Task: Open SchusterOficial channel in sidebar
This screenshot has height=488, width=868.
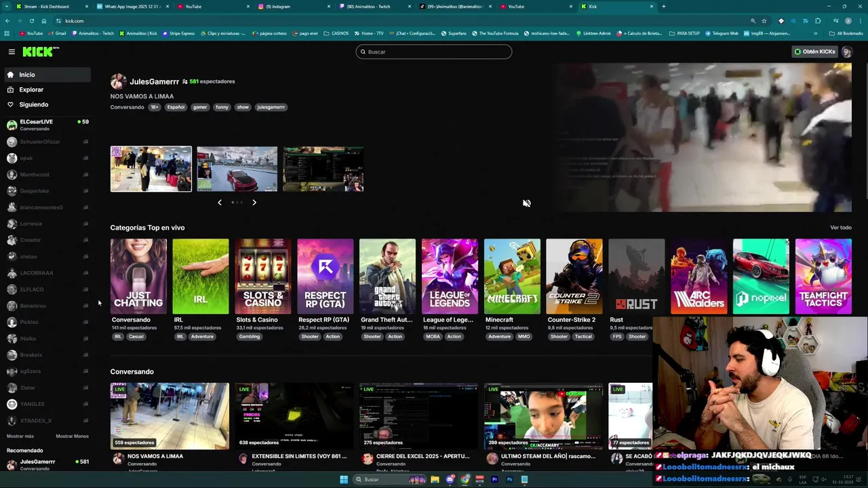Action: [x=47, y=142]
